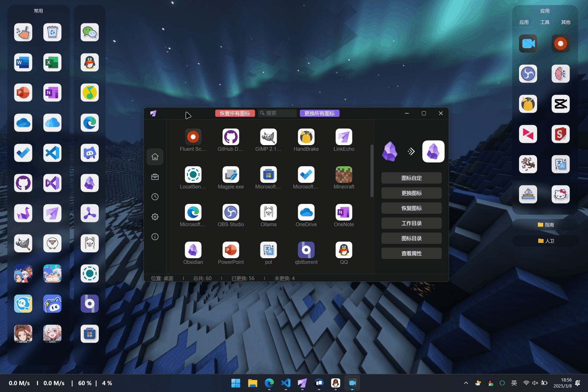Select qbittorrent icon in app list
Screen dimensions: 588x392
(x=306, y=250)
